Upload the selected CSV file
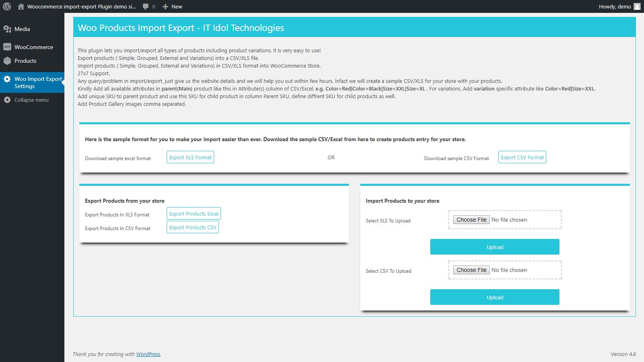The height and width of the screenshot is (362, 644). tap(495, 297)
